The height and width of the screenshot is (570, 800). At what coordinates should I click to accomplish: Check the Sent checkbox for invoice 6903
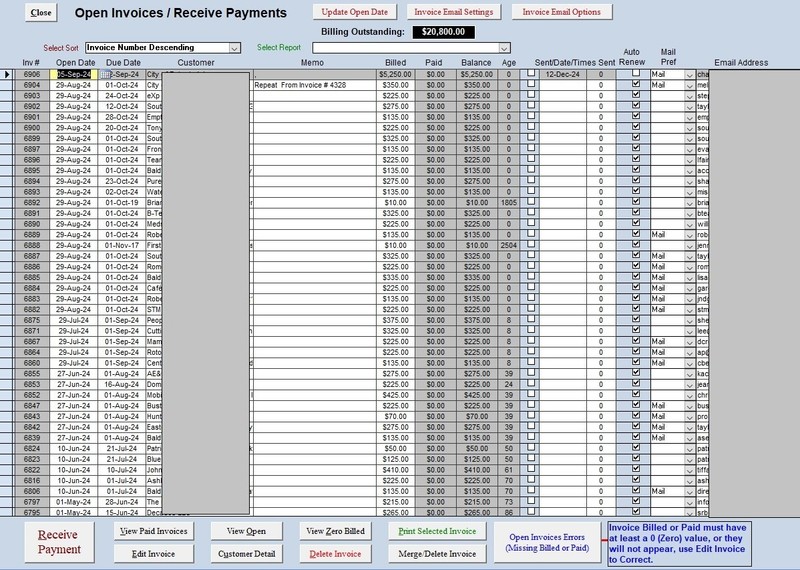531,94
